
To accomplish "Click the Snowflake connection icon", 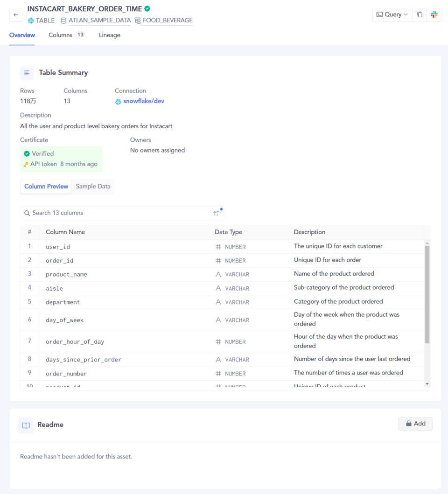I will click(x=118, y=101).
